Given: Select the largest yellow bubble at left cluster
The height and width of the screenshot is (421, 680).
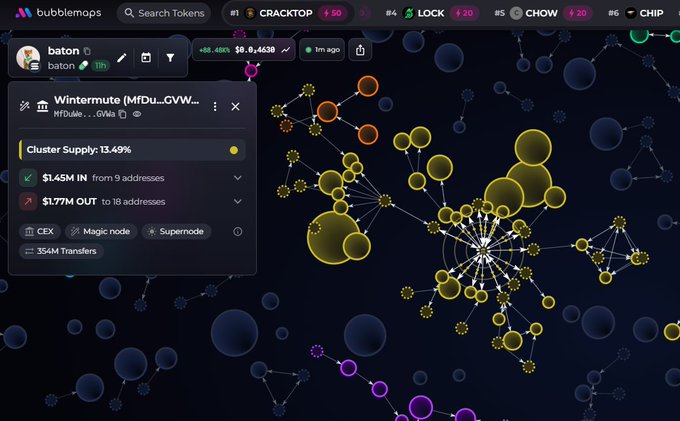Looking at the screenshot, I should (x=333, y=238).
